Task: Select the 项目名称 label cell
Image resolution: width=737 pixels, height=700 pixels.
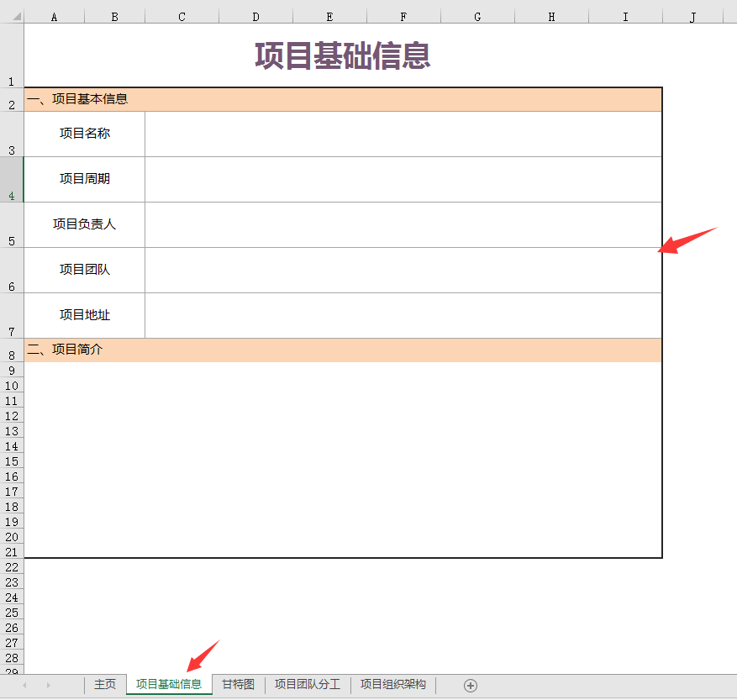Action: (x=84, y=134)
